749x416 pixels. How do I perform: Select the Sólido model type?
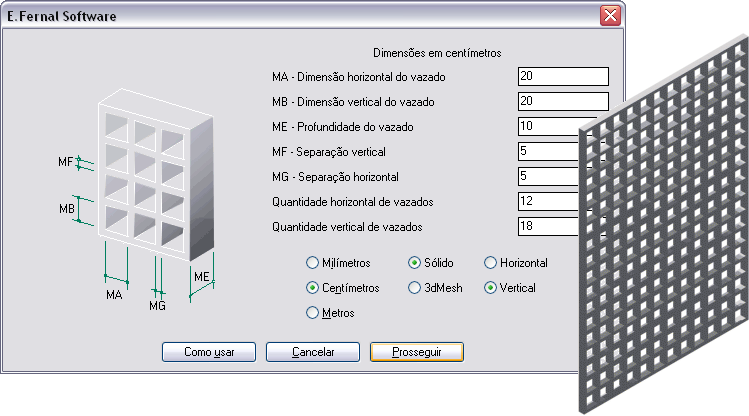click(415, 263)
